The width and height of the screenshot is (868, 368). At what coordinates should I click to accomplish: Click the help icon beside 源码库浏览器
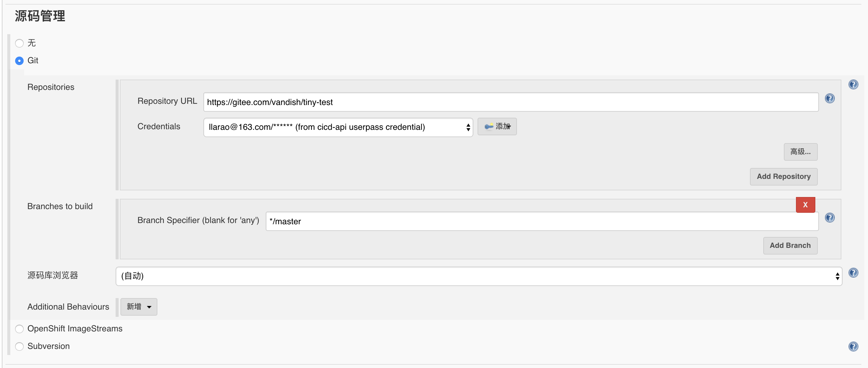pyautogui.click(x=853, y=273)
